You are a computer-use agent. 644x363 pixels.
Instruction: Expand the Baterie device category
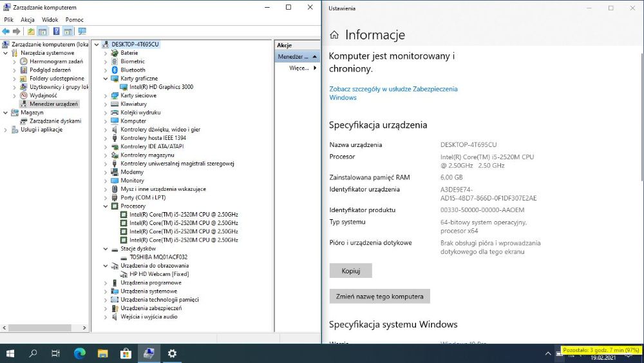tap(106, 53)
